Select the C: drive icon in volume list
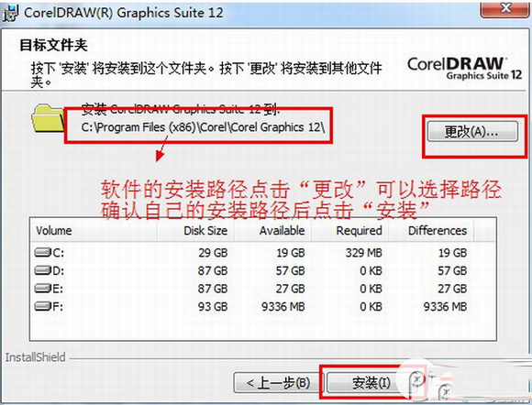 [x=43, y=252]
